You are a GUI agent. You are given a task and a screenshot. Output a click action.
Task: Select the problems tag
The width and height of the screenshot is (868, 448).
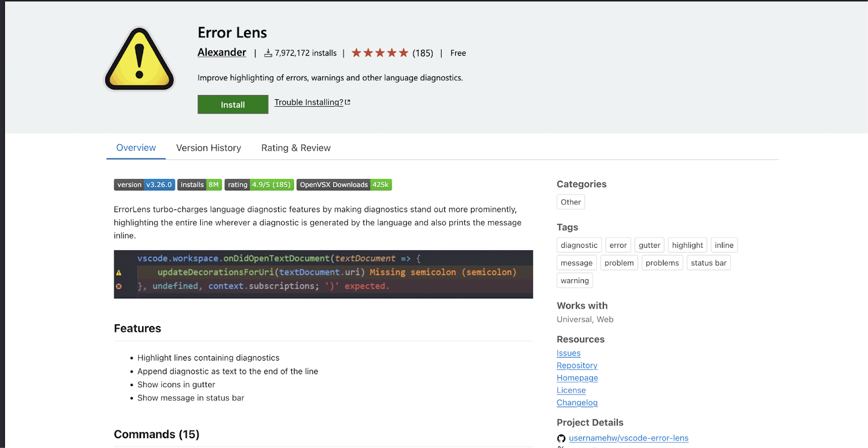(662, 263)
